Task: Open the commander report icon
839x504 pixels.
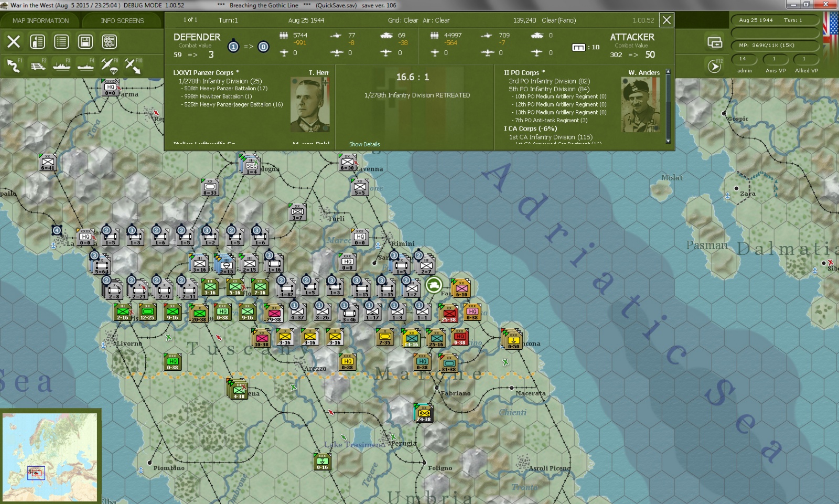Action: coord(37,41)
